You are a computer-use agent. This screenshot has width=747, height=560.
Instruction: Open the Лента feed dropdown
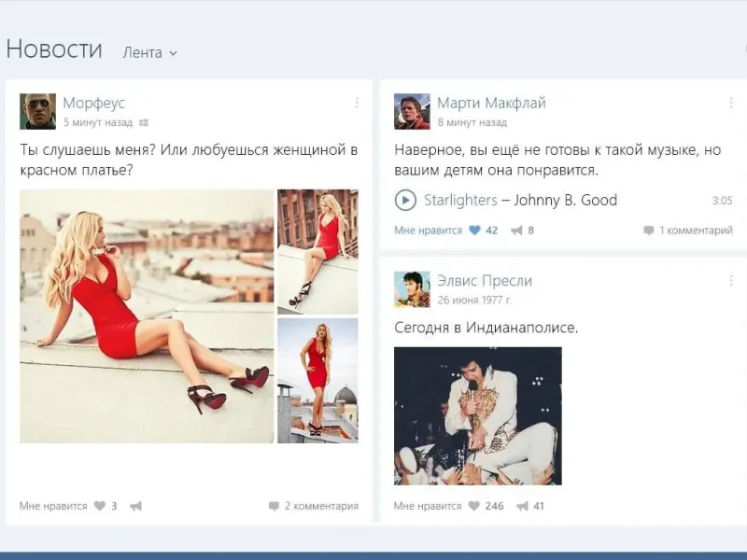pos(149,52)
